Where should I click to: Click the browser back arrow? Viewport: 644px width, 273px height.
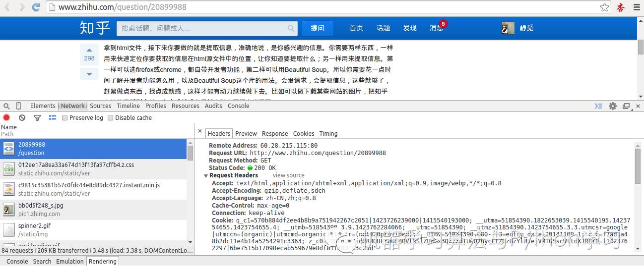pyautogui.click(x=8, y=7)
